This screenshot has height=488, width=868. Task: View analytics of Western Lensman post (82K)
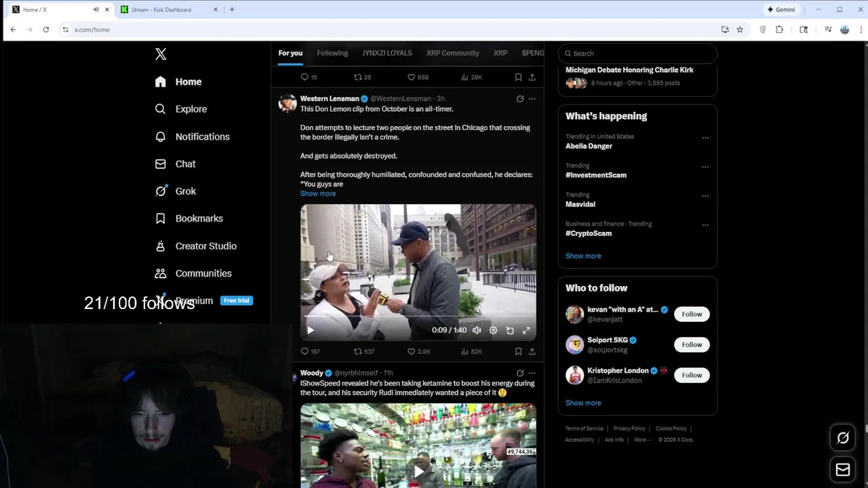[471, 351]
